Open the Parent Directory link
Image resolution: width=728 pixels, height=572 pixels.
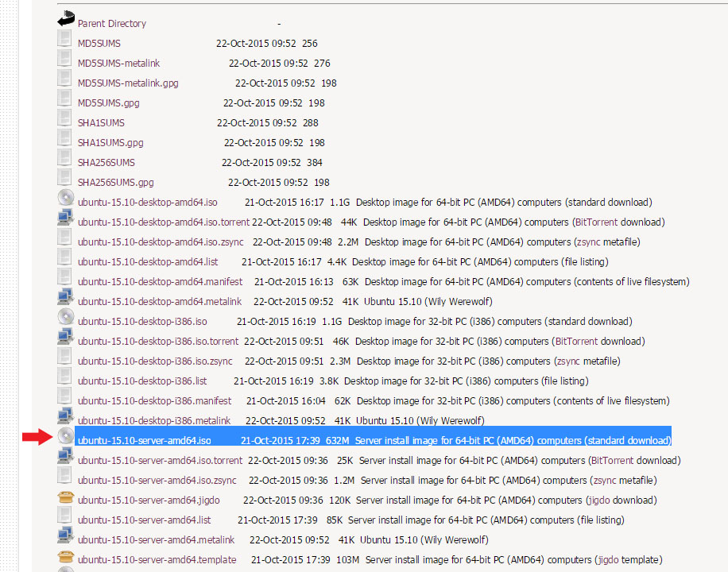tap(112, 24)
